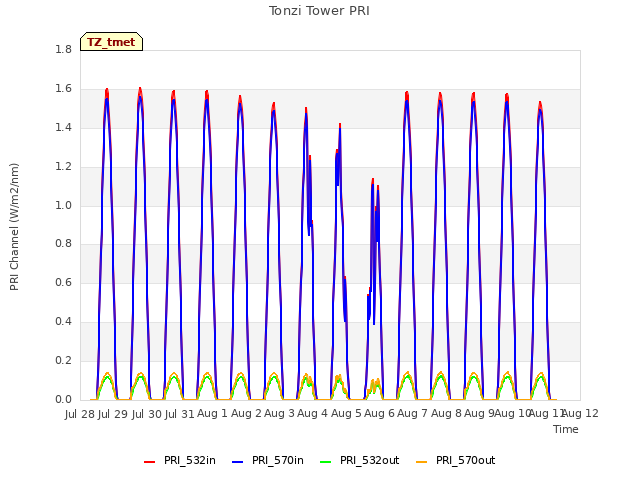The width and height of the screenshot is (640, 480).
Task: Click the TZ_tmet annotation label
Action: [111, 42]
